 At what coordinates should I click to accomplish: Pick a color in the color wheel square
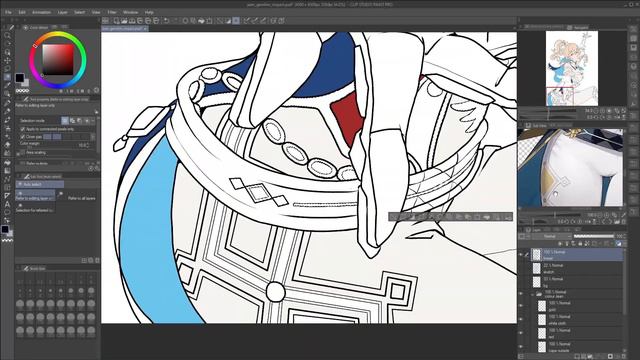pos(58,60)
